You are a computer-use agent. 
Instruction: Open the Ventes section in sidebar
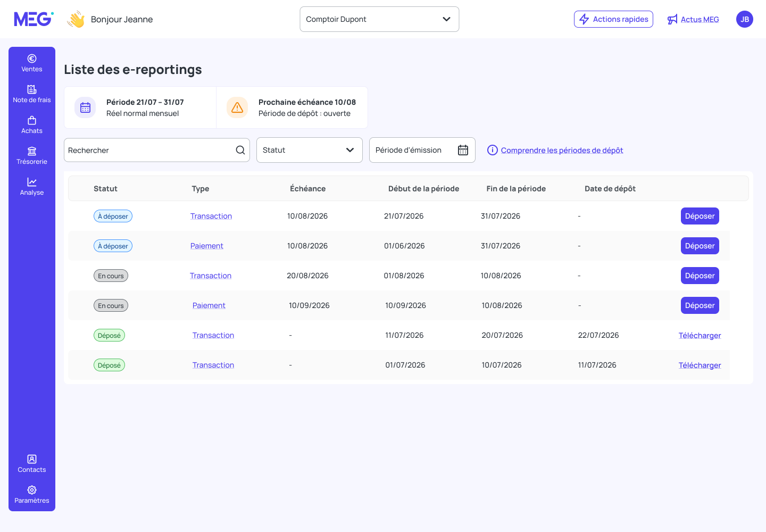[x=32, y=63]
